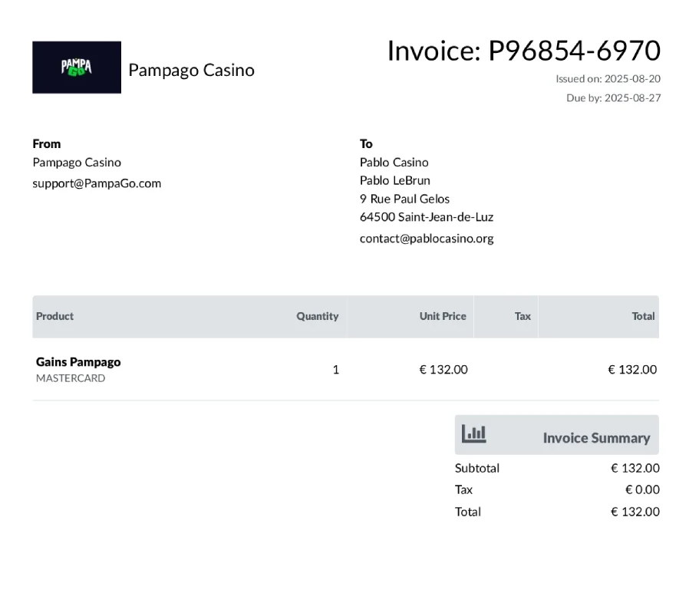The image size is (689, 616).
Task: Select the invoice number P96854-6970 heading
Action: pos(523,51)
